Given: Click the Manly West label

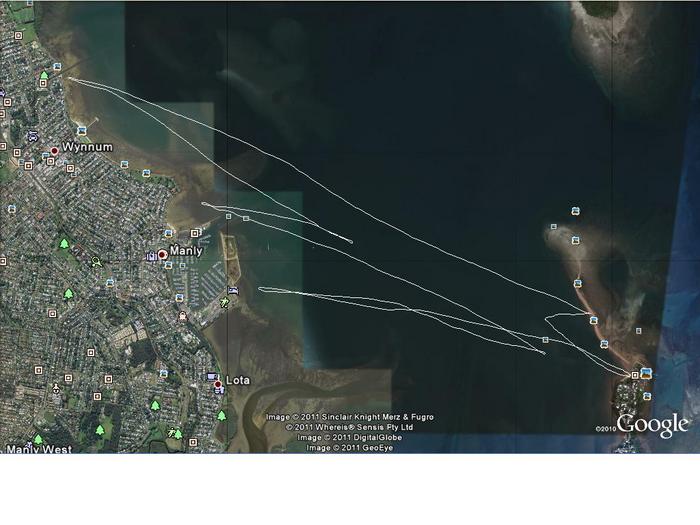Looking at the screenshot, I should [x=38, y=450].
